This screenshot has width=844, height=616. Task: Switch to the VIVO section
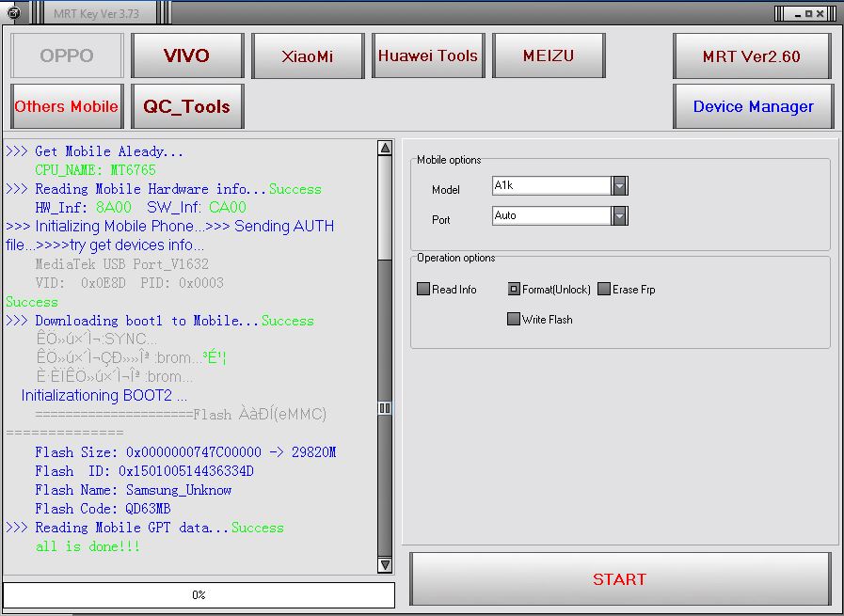coord(187,55)
